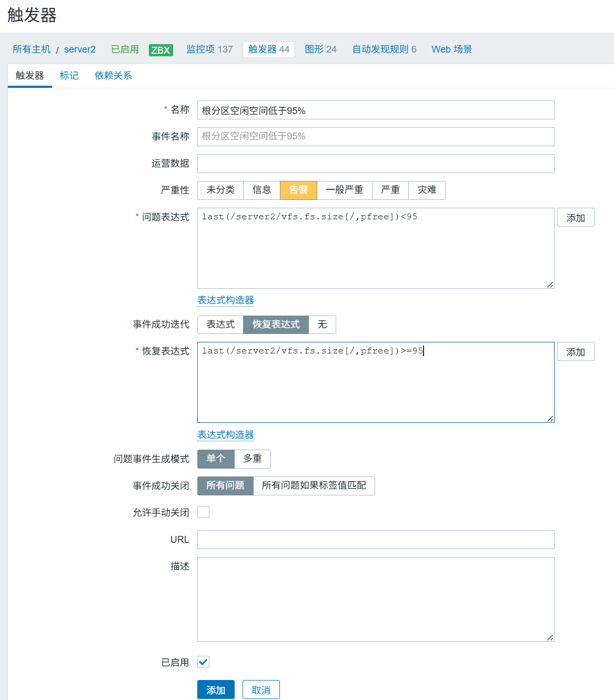
Task: Switch to the 触发器 form tab
Action: (x=30, y=76)
